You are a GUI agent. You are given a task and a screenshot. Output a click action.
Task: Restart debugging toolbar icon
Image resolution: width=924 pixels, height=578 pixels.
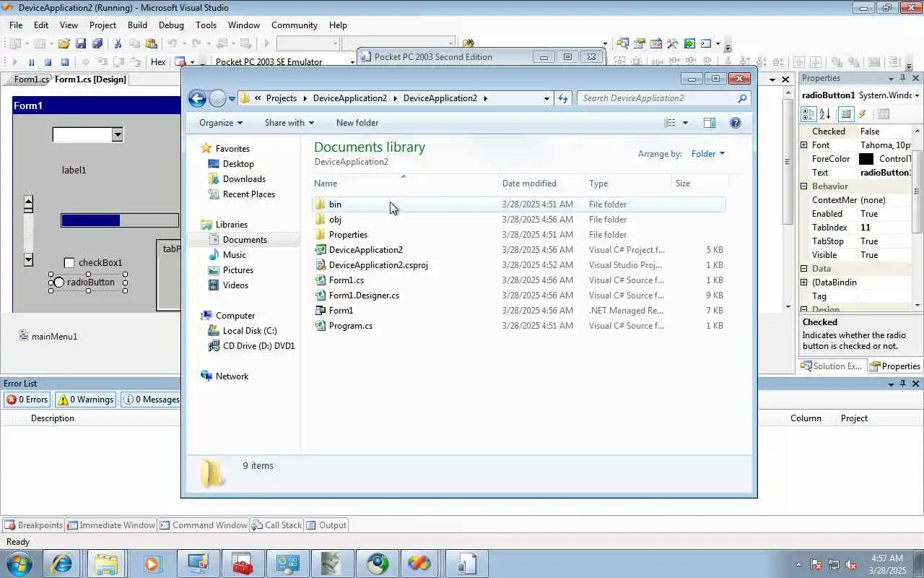(x=64, y=62)
